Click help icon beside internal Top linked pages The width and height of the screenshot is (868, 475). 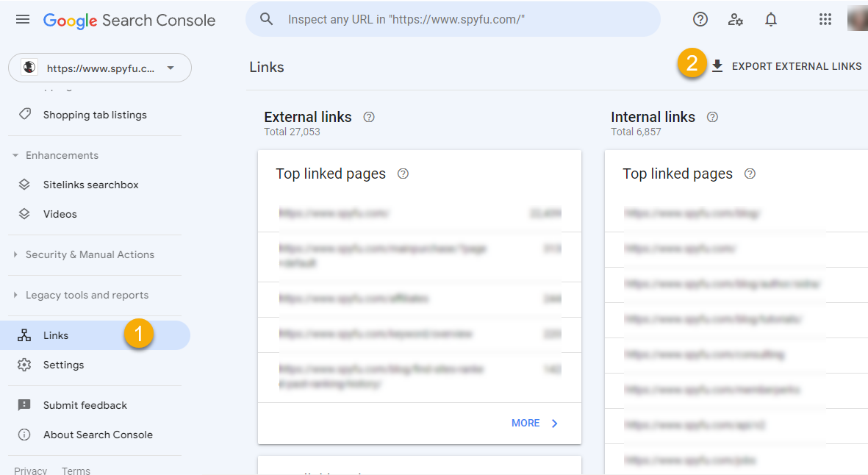click(750, 174)
